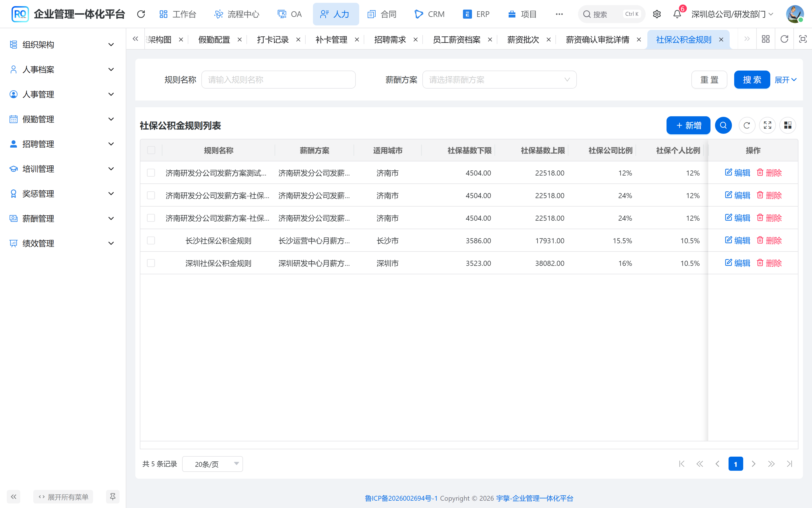812x508 pixels.
Task: Expand the 薪酬管理 sidebar menu
Action: click(63, 219)
